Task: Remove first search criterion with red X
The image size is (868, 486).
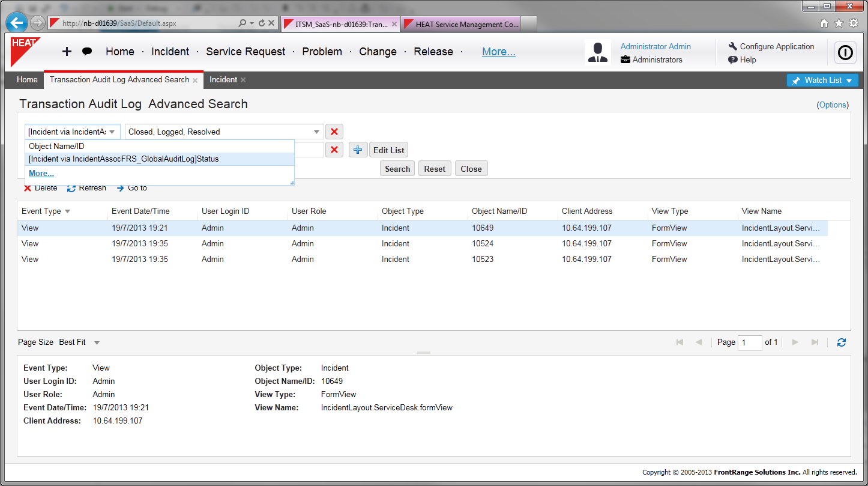Action: (x=334, y=132)
